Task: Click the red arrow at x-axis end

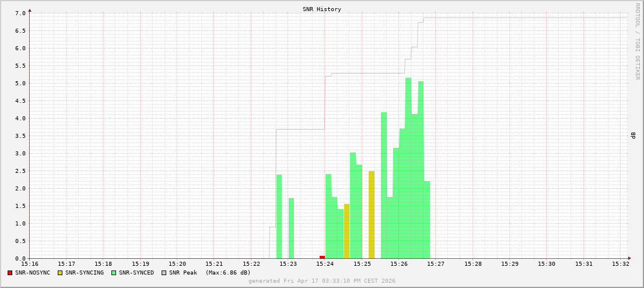Action: [629, 258]
